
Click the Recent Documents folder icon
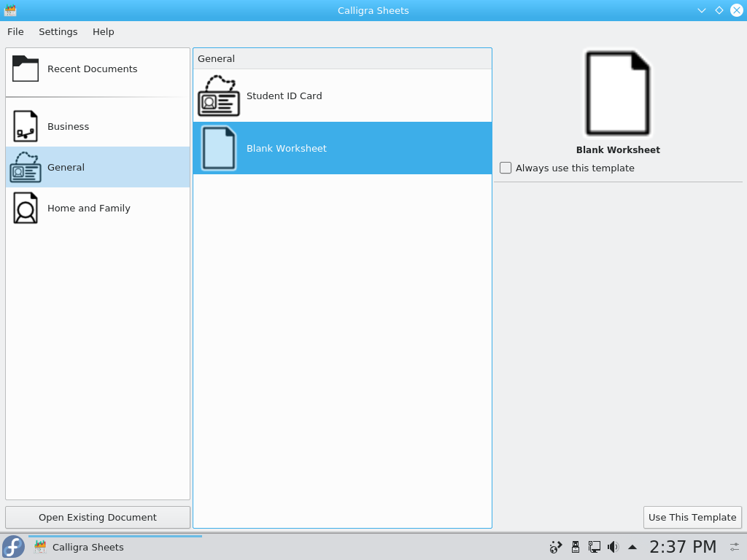tap(26, 69)
